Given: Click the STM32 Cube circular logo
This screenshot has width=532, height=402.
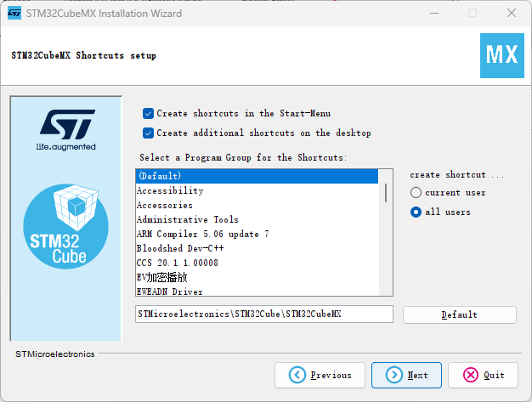Looking at the screenshot, I should [65, 226].
